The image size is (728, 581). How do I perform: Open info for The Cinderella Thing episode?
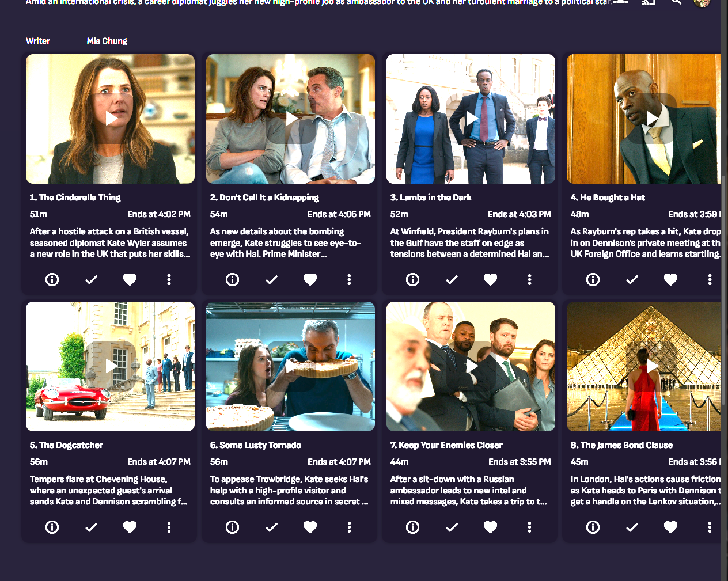click(x=52, y=280)
